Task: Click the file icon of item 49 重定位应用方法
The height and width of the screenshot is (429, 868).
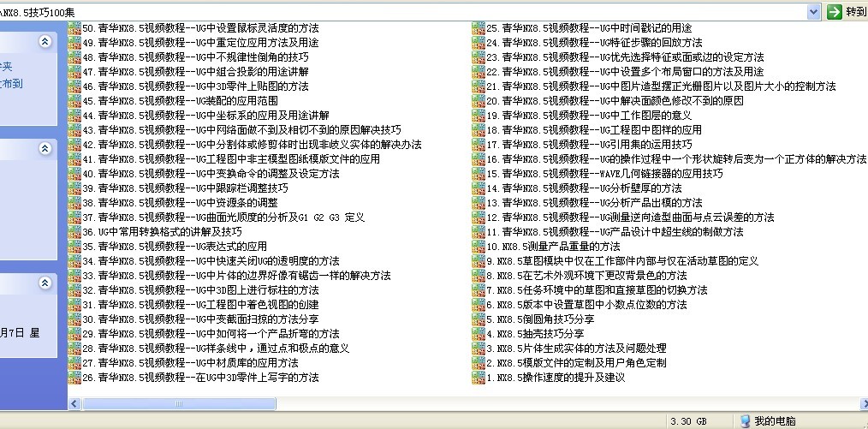Action: click(74, 43)
